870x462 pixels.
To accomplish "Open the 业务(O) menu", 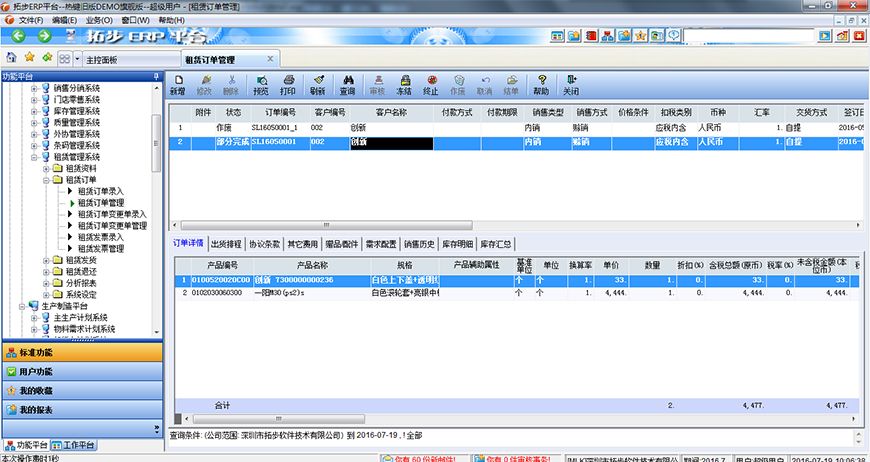I will click(x=98, y=20).
